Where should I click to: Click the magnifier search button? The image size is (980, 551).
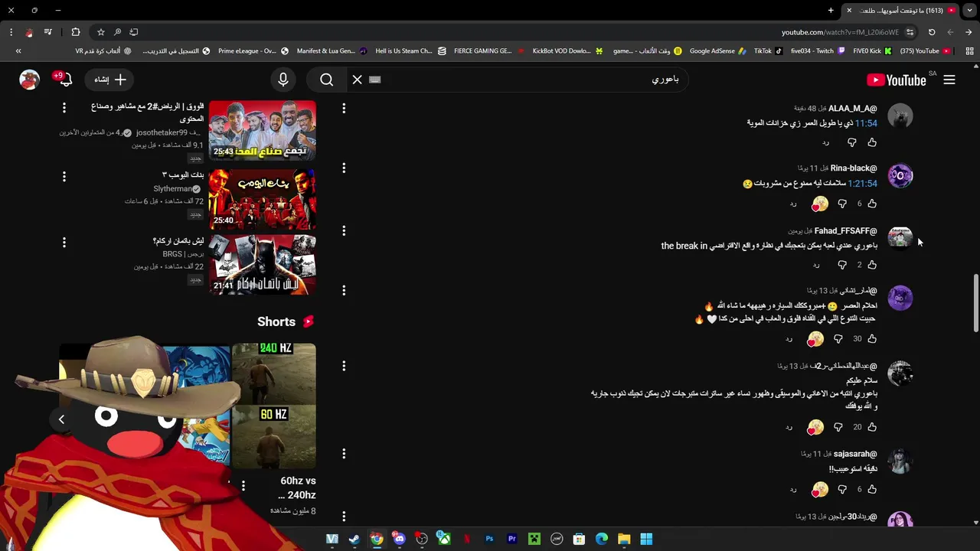[x=327, y=80]
